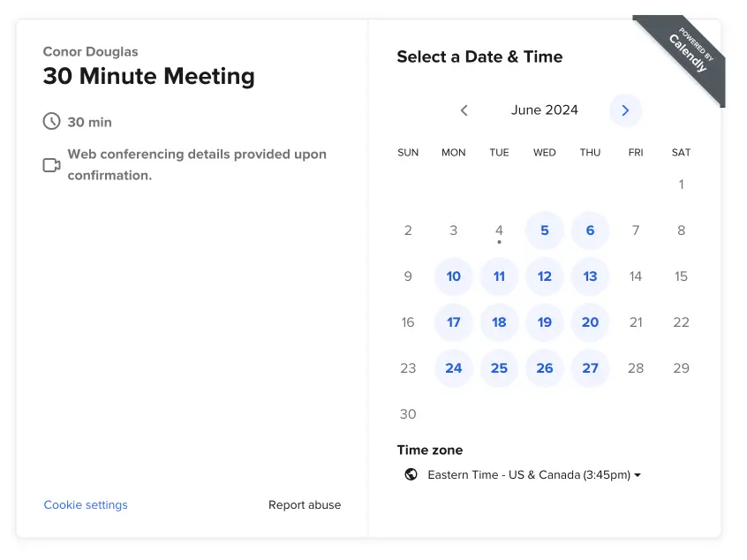Click the clock icon next to 30 min
The height and width of the screenshot is (560, 747).
click(x=52, y=122)
